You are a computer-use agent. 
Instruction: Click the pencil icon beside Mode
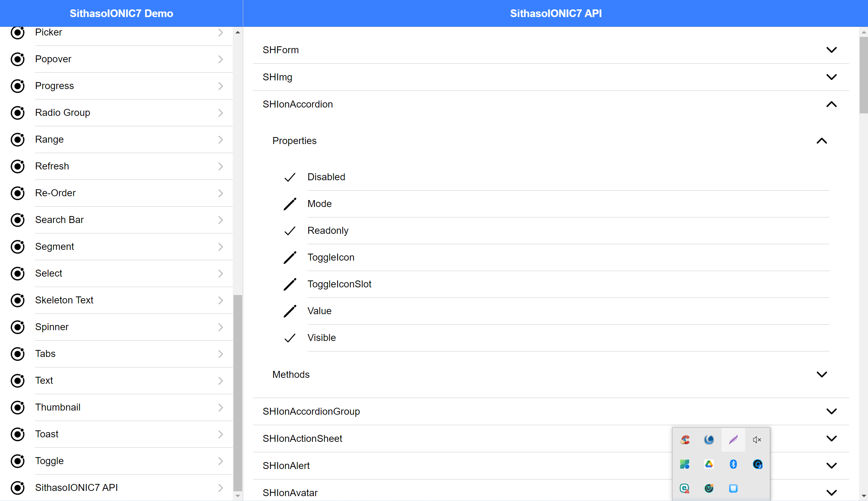(290, 204)
